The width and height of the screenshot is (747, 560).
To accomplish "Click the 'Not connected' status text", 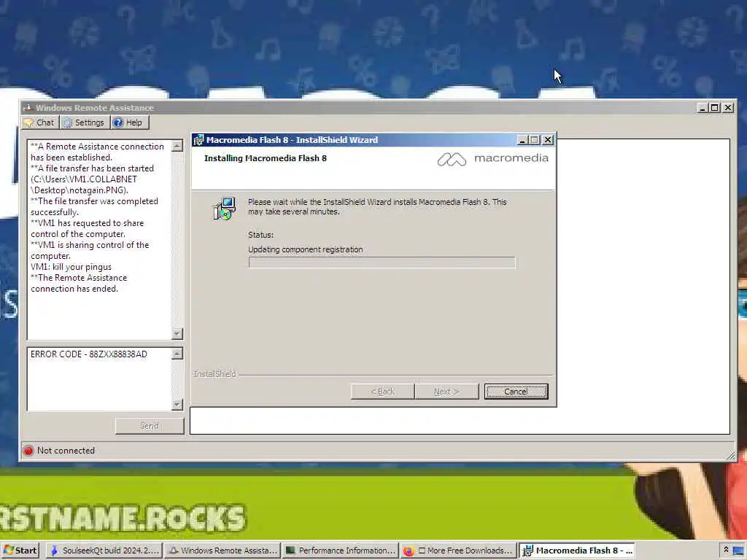I will tap(66, 451).
